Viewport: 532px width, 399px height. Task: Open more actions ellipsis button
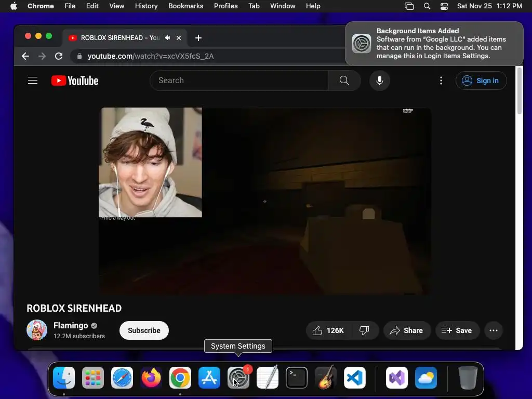click(x=494, y=330)
